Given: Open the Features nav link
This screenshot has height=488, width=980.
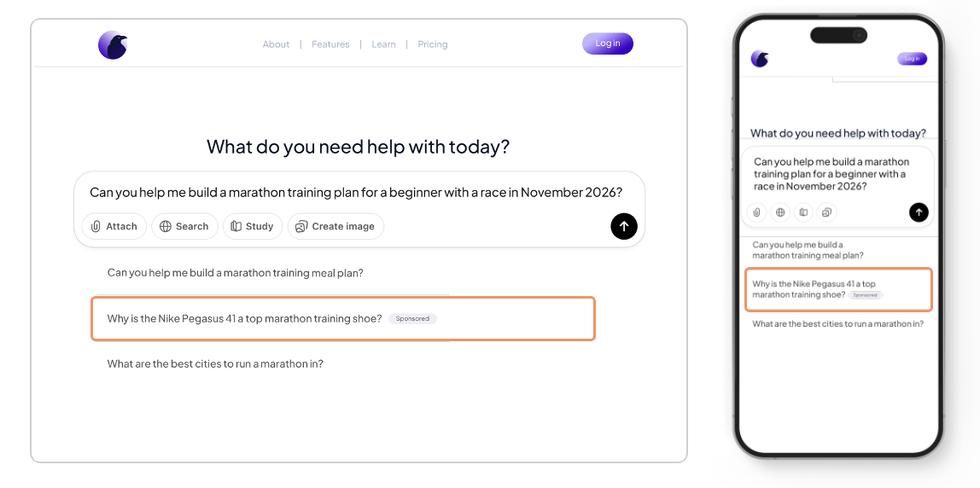Looking at the screenshot, I should [330, 44].
